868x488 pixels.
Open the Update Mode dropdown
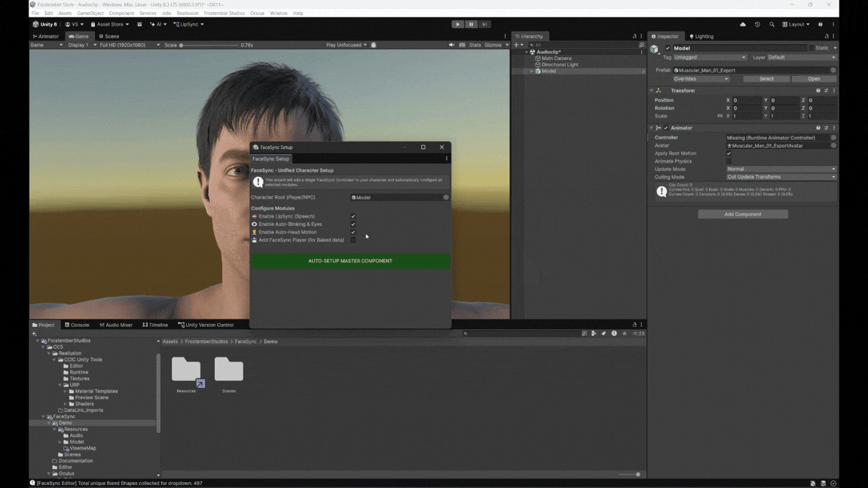coord(781,169)
